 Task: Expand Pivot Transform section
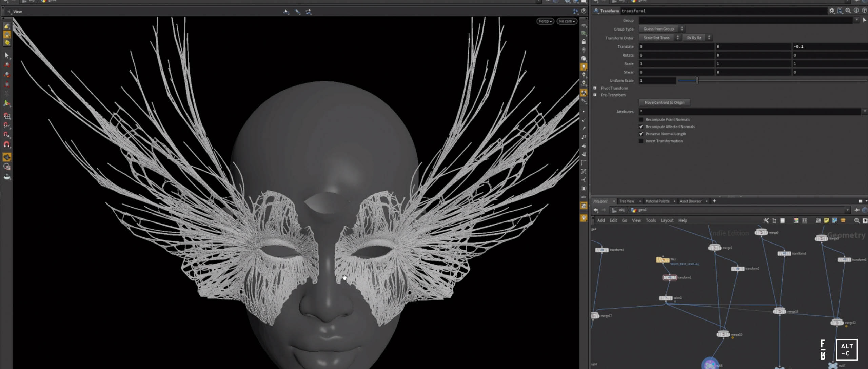595,88
